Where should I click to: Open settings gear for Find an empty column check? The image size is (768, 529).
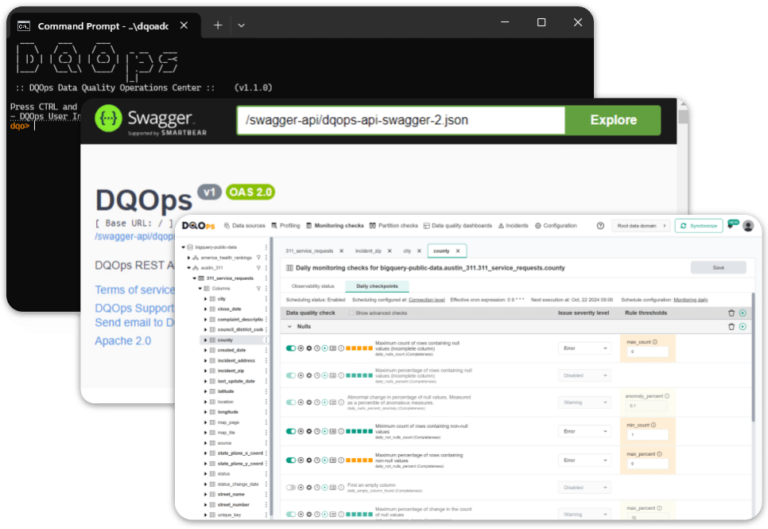(x=309, y=487)
